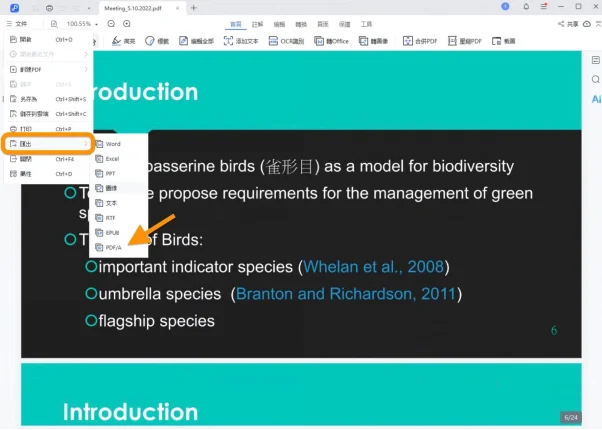This screenshot has height=430, width=602.
Task: Export the PDF to Word
Action: (x=118, y=144)
